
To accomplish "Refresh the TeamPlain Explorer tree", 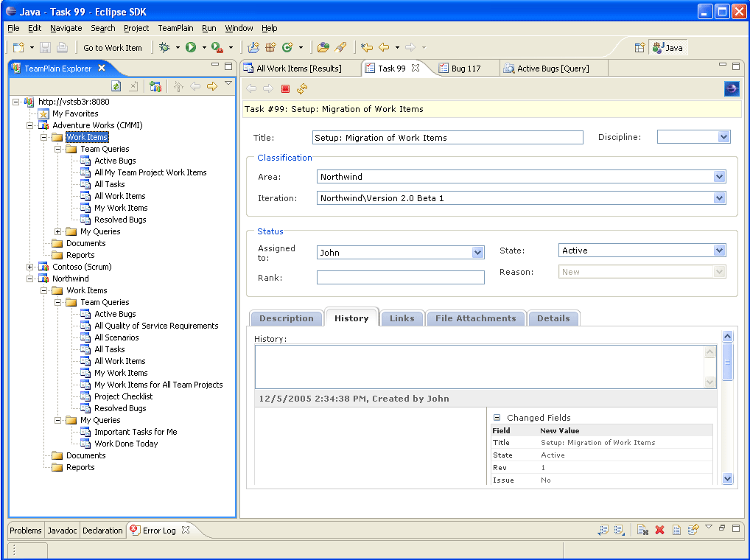I will [x=116, y=86].
